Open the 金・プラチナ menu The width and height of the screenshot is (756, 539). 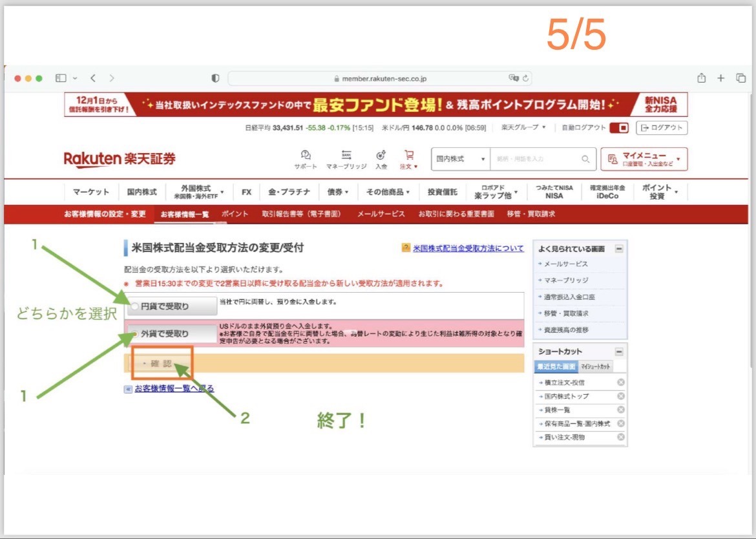point(289,192)
